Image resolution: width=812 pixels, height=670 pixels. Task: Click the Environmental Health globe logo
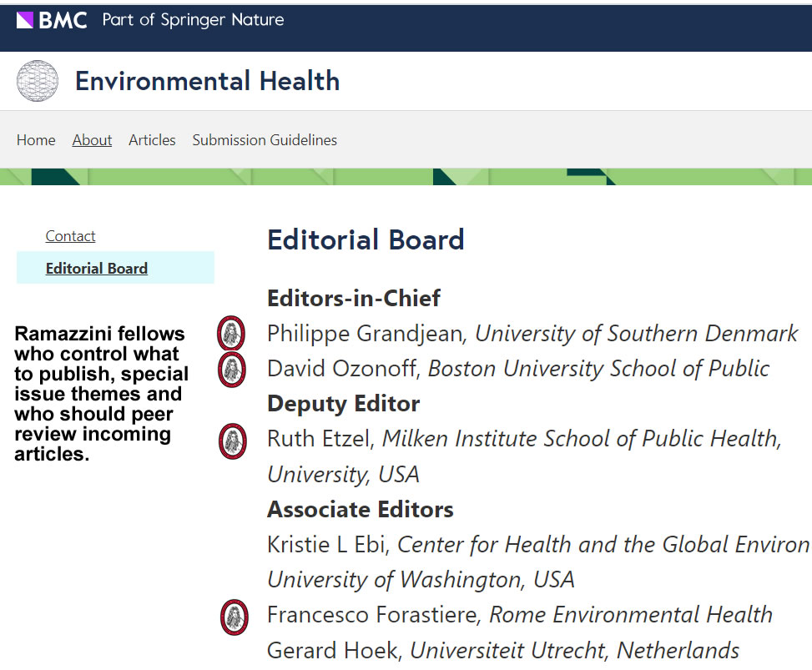click(38, 81)
